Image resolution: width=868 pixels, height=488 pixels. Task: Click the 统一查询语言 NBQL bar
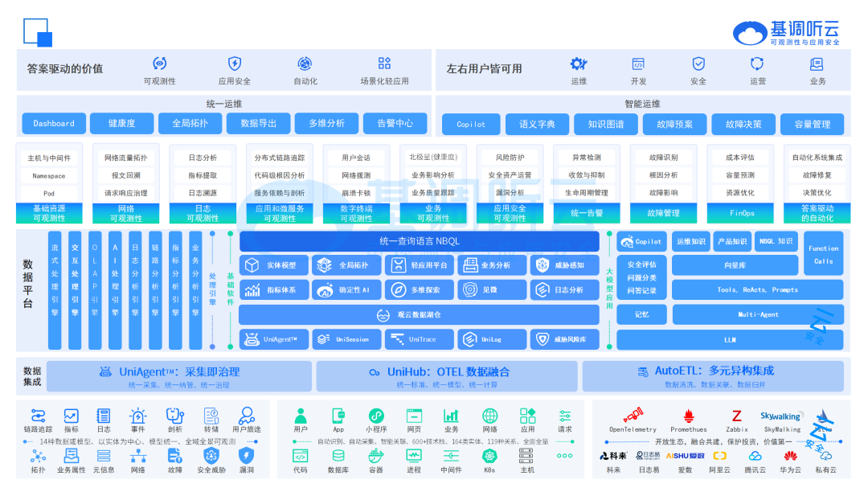[x=419, y=241]
